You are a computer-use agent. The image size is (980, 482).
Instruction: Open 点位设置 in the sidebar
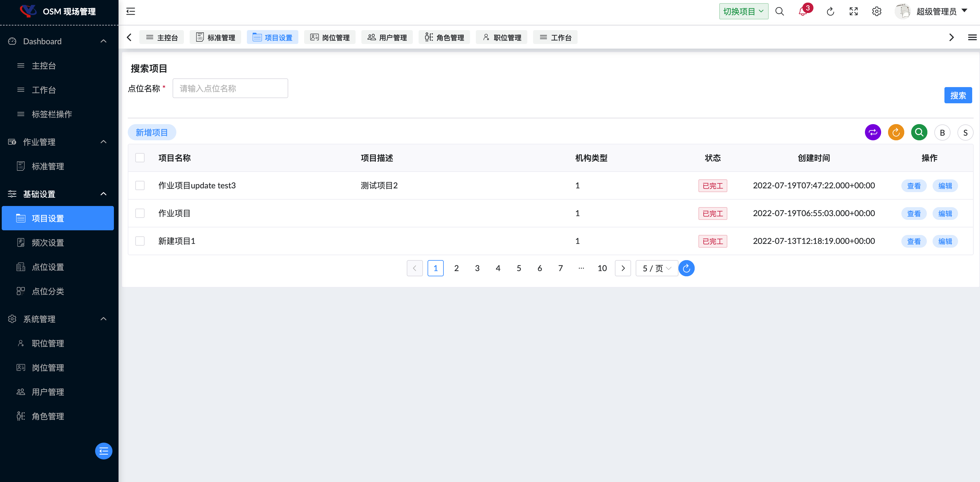[x=58, y=267]
